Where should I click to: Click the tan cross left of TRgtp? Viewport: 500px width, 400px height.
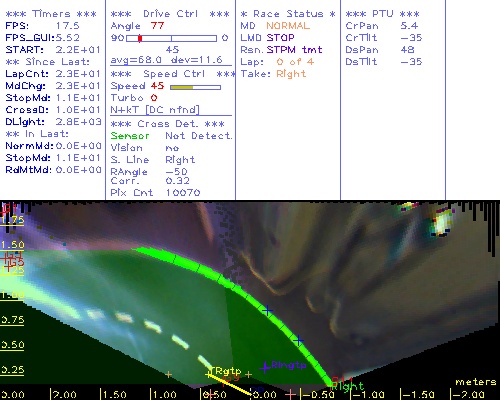point(168,374)
